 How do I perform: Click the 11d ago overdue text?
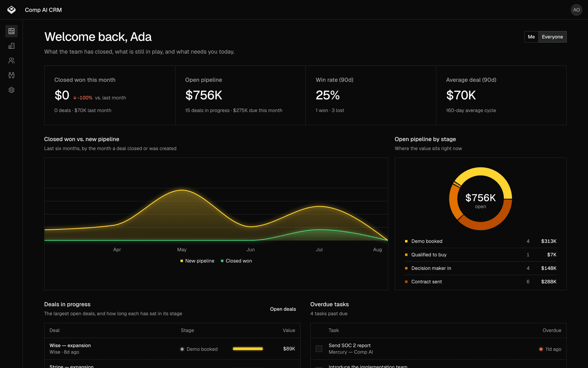[553, 349]
